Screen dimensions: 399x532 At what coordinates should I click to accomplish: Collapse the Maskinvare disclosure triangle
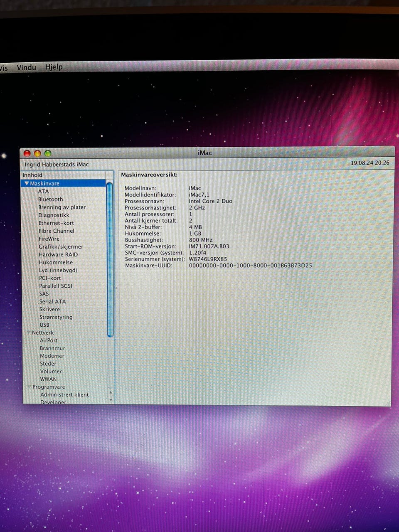[x=27, y=183]
